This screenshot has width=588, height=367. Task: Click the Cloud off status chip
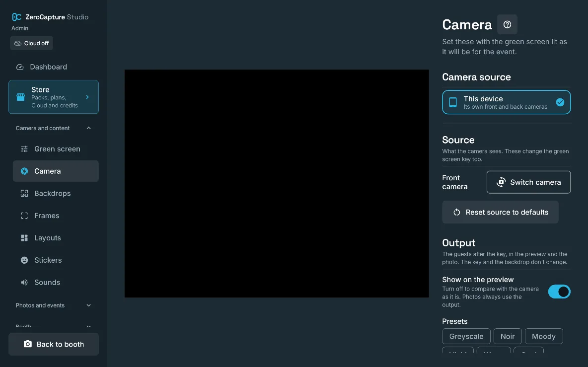pos(31,43)
